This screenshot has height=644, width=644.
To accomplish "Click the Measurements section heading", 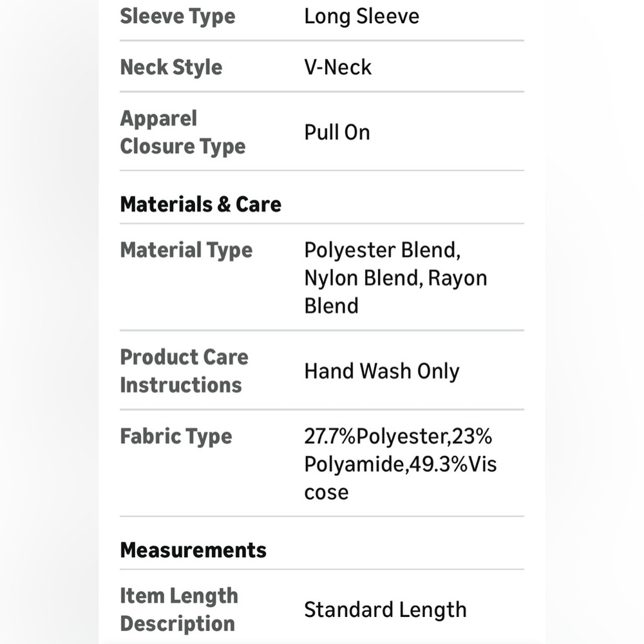I will 193,550.
